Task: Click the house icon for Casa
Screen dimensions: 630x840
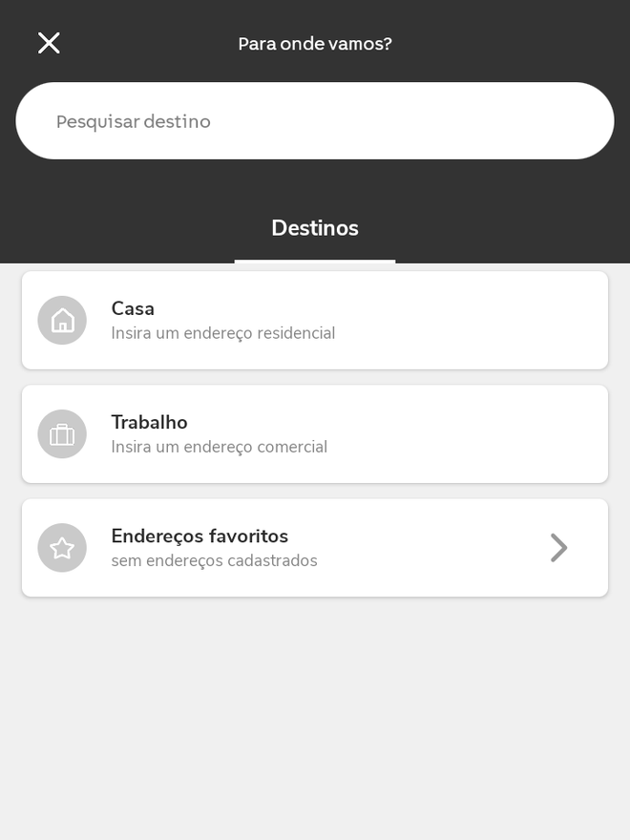Action: (62, 321)
